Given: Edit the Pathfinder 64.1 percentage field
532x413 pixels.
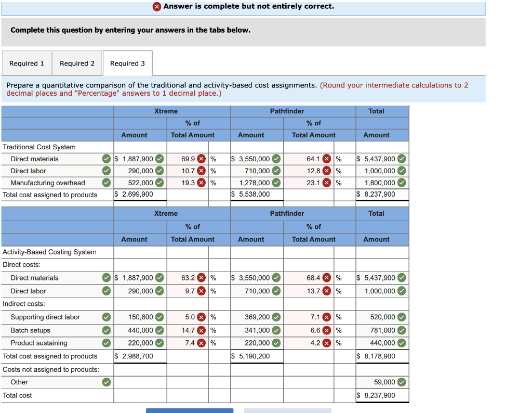Looking at the screenshot, I should coord(309,159).
